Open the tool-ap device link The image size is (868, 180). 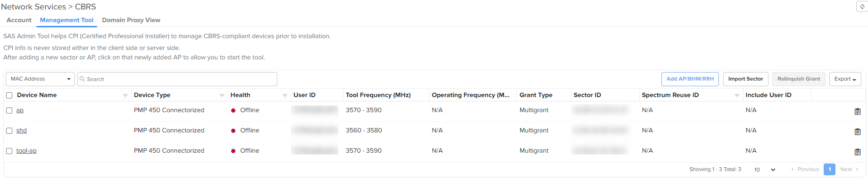pyautogui.click(x=26, y=151)
